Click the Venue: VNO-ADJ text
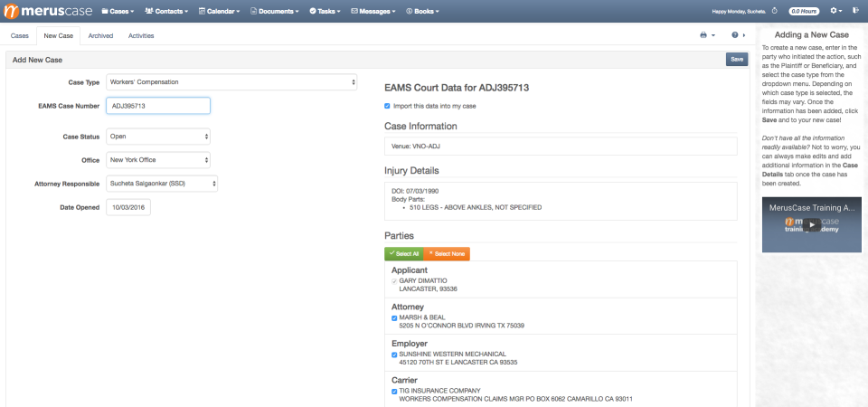 (x=415, y=147)
